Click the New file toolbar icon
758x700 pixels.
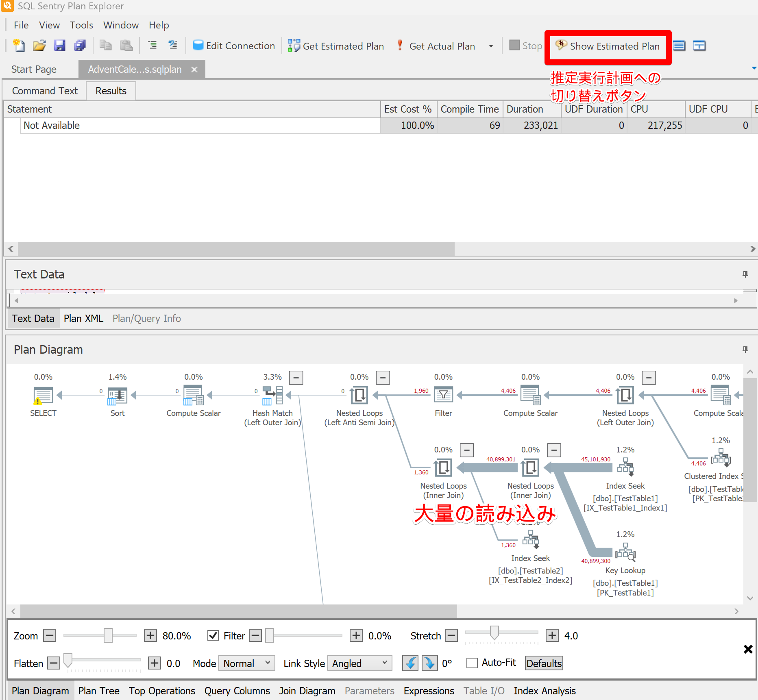19,46
